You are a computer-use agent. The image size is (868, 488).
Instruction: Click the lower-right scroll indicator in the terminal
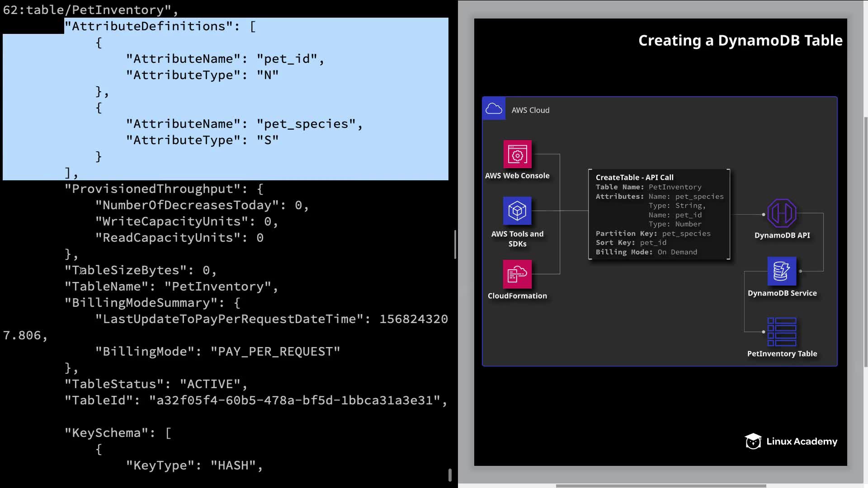pyautogui.click(x=450, y=475)
